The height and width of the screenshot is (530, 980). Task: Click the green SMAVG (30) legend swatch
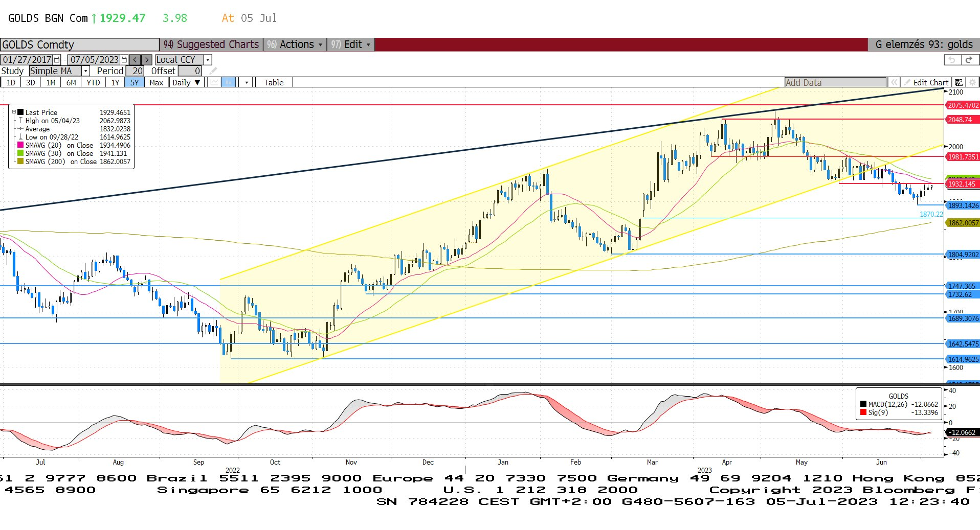[20, 153]
